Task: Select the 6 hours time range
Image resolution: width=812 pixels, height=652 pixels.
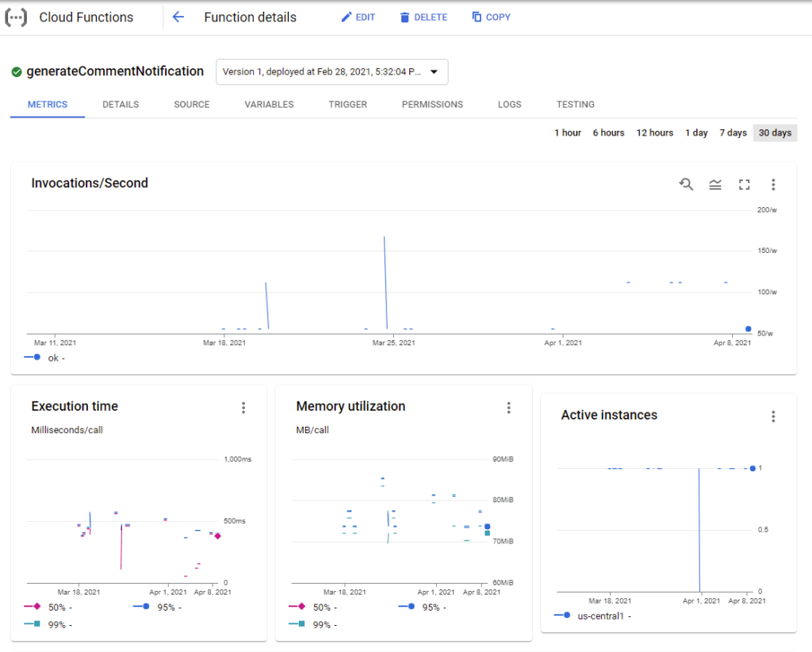Action: coord(608,133)
